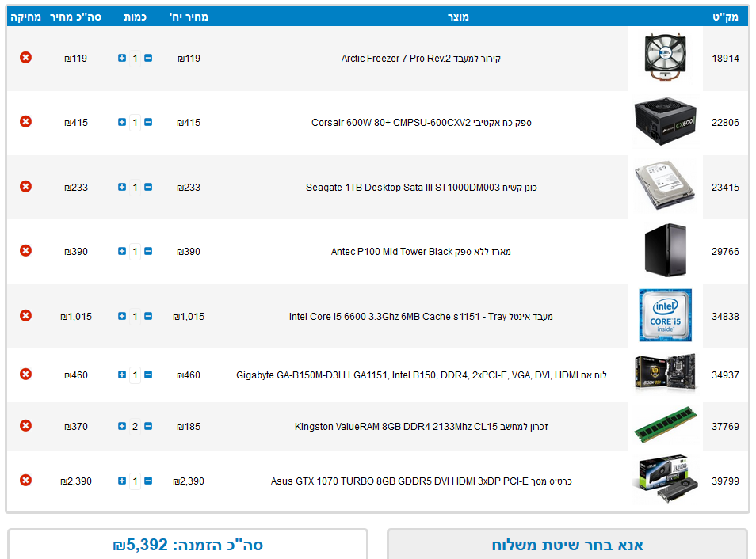Delete the Intel Core I5 6600 item
This screenshot has width=756, height=559.
tap(25, 315)
